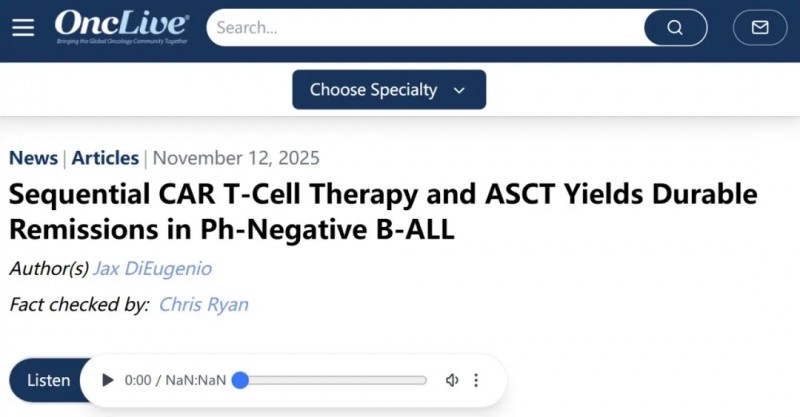Visit fact checker Chris Ryan's link
The width and height of the screenshot is (800, 417).
tap(203, 304)
